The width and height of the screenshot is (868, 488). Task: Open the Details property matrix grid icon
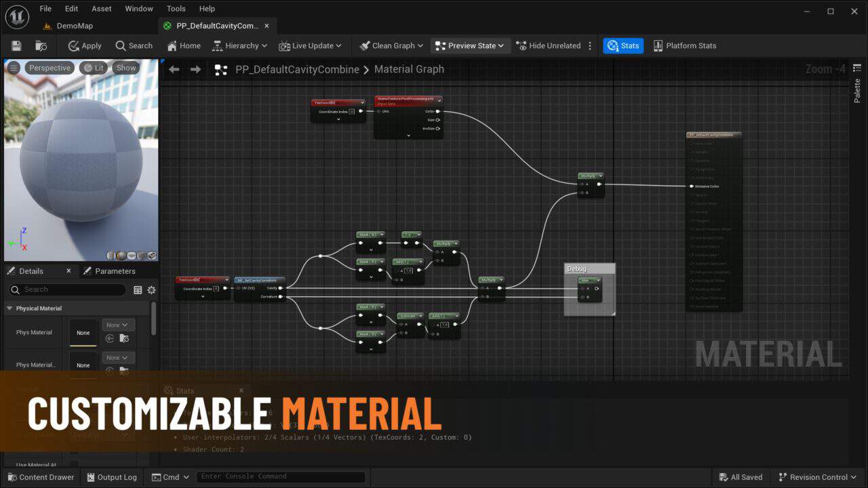[x=138, y=290]
